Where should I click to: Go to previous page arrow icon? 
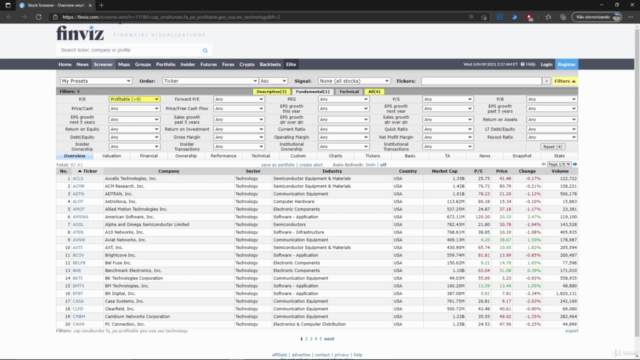(544, 164)
